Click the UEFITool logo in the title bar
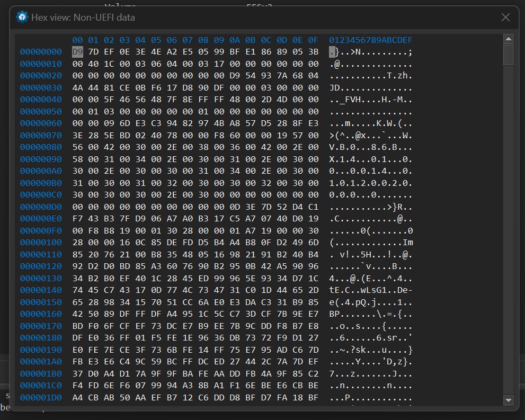525x420 pixels. 22,17
